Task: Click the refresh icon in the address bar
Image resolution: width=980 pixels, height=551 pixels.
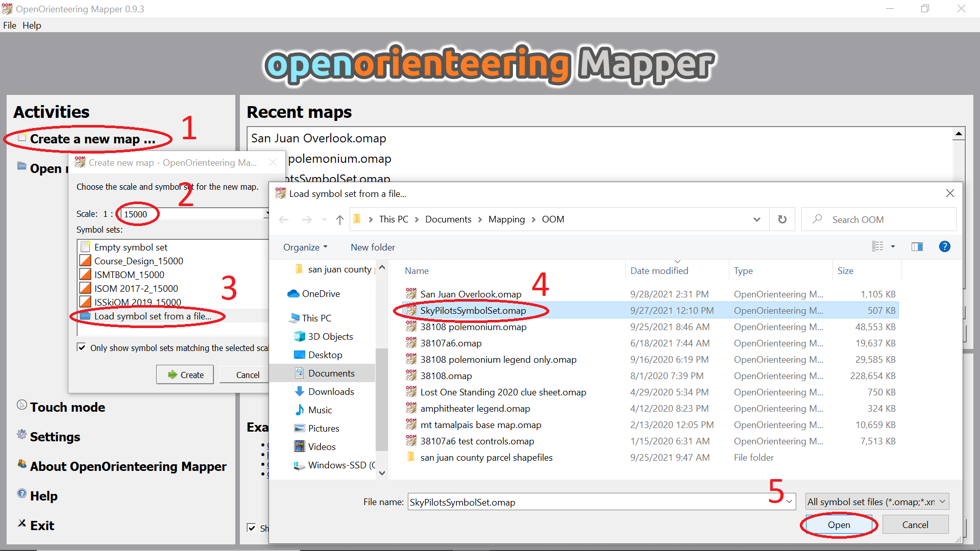Action: 782,219
